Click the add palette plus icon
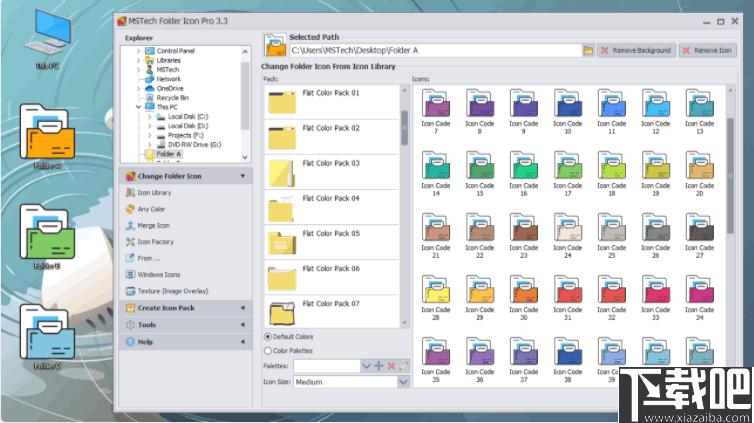 point(379,366)
